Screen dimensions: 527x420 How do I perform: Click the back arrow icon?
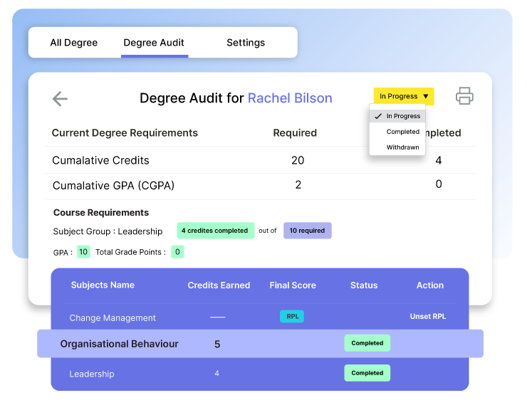point(60,99)
